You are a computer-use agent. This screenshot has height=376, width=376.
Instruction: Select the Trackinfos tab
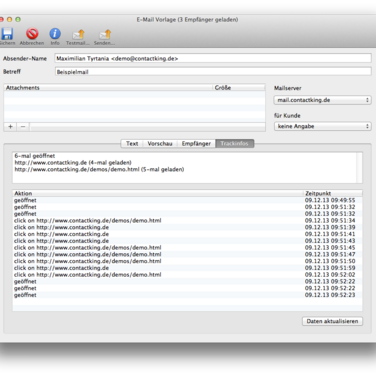coord(235,144)
